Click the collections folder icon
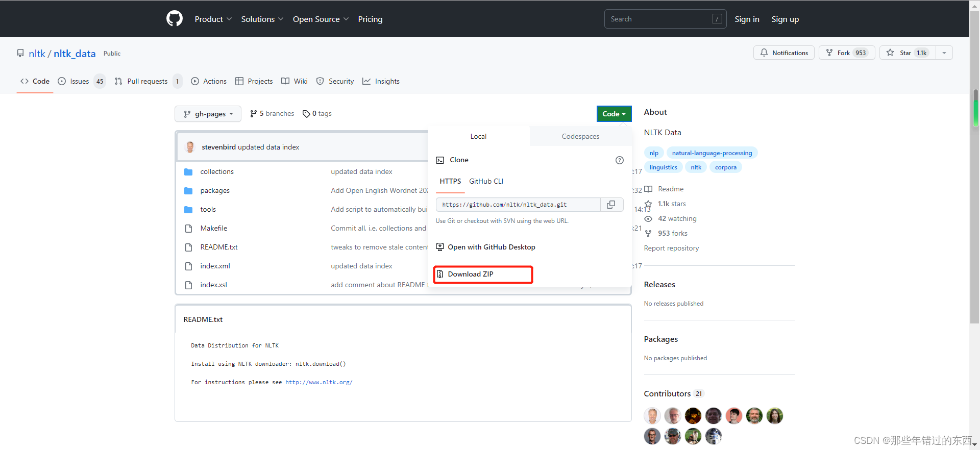Viewport: 980px width, 450px height. tap(188, 172)
